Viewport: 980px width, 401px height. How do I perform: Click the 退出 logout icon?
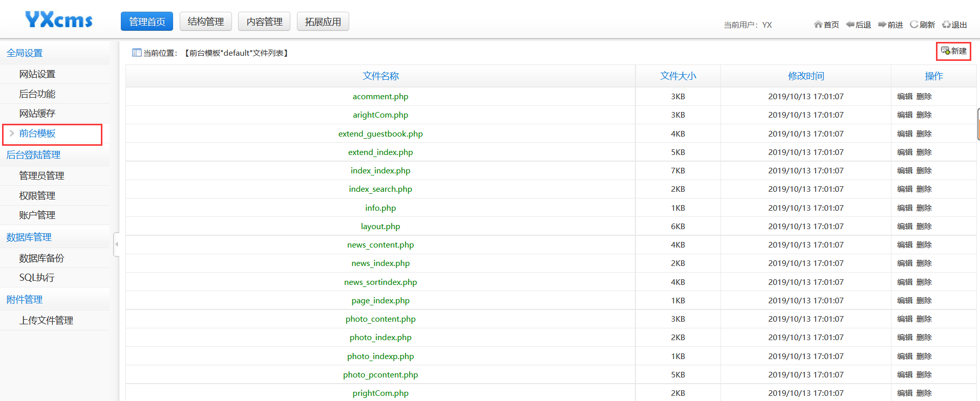(946, 24)
